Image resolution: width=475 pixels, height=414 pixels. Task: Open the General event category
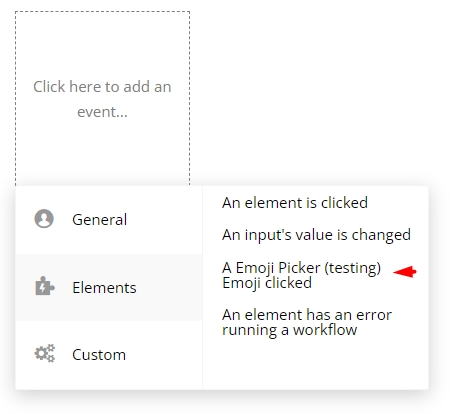[109, 220]
